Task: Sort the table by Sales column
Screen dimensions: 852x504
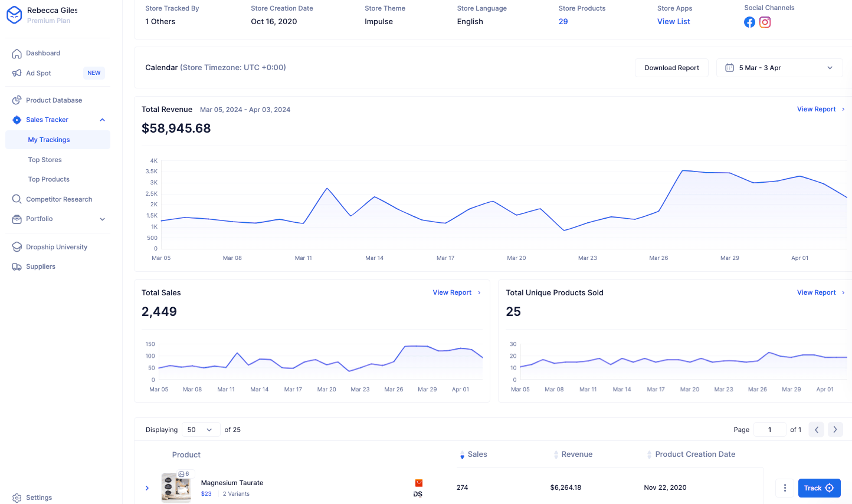Action: [477, 454]
